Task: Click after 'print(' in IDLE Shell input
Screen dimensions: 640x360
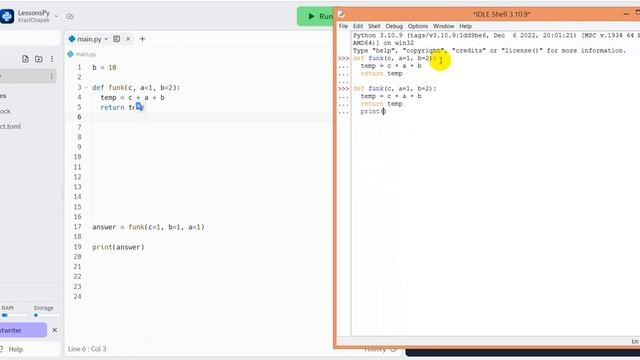Action: pyautogui.click(x=384, y=111)
